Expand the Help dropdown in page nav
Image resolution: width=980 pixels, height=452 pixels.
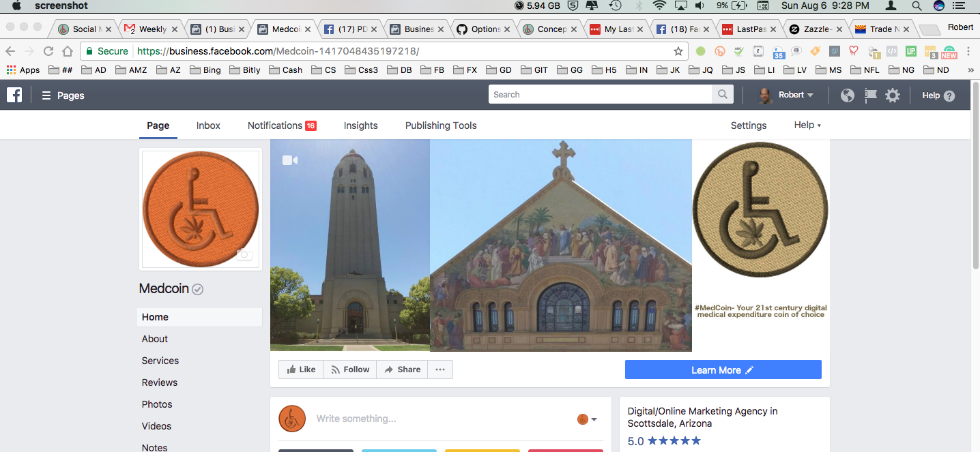click(x=807, y=125)
